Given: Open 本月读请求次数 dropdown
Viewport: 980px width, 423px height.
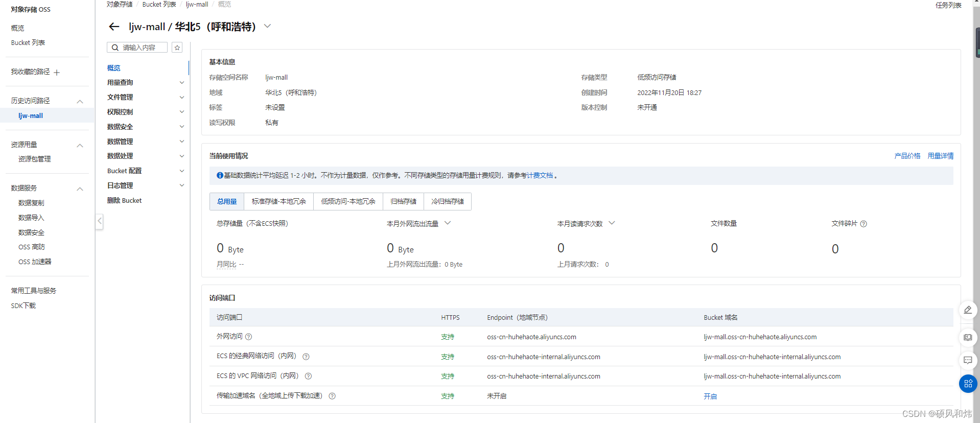Looking at the screenshot, I should [x=612, y=223].
